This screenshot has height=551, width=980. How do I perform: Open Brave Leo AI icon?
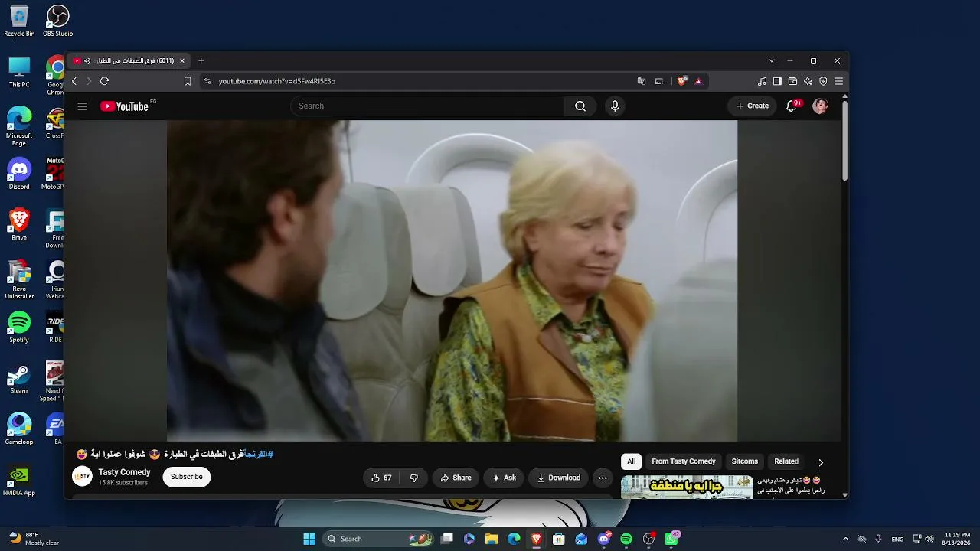[808, 81]
